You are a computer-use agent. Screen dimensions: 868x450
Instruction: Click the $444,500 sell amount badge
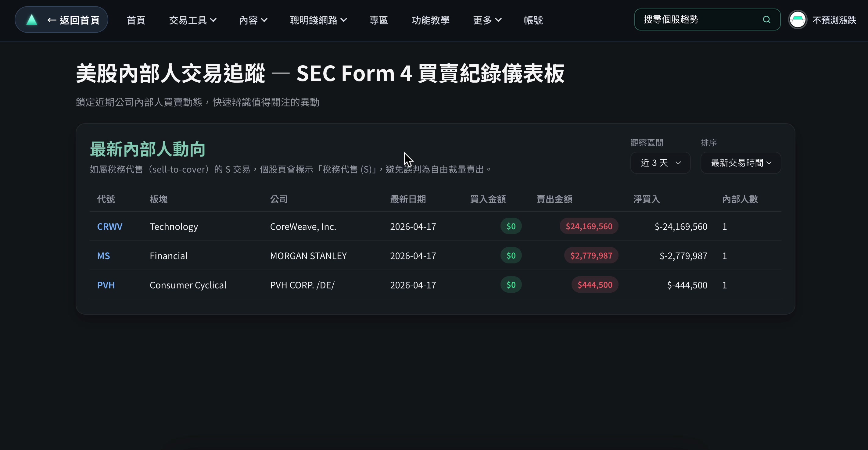[x=595, y=285]
